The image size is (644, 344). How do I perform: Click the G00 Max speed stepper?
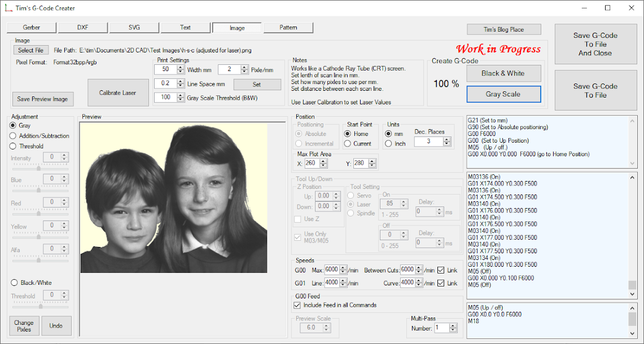point(343,270)
